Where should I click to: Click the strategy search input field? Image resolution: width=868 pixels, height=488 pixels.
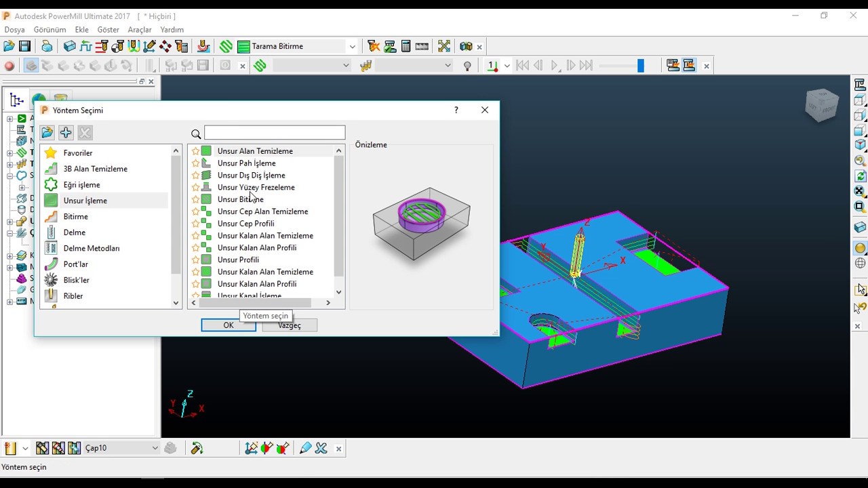tap(275, 133)
